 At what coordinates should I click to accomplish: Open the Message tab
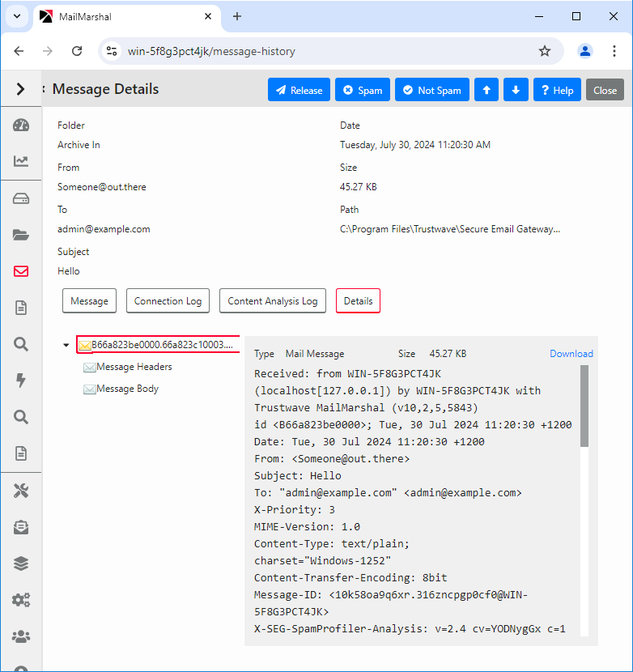pyautogui.click(x=89, y=301)
